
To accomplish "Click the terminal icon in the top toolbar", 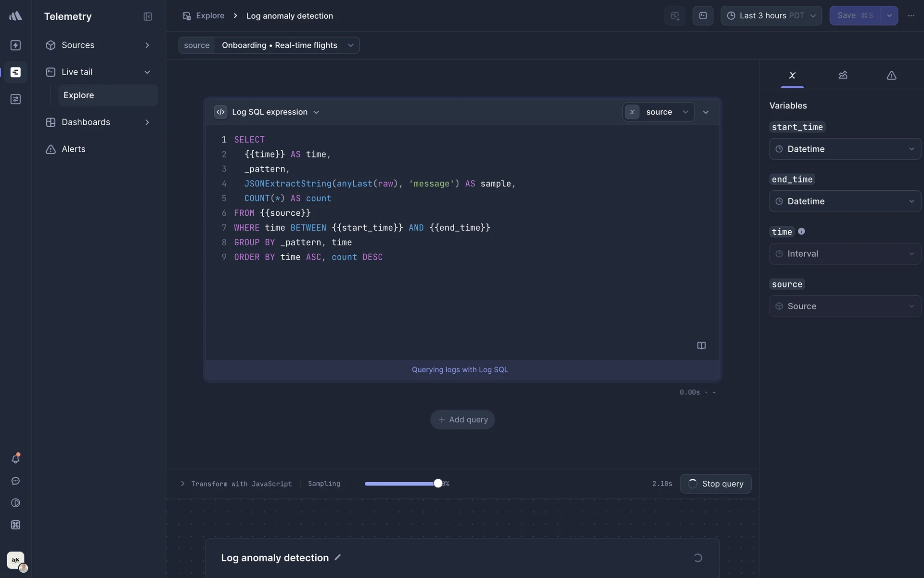I will pos(703,15).
